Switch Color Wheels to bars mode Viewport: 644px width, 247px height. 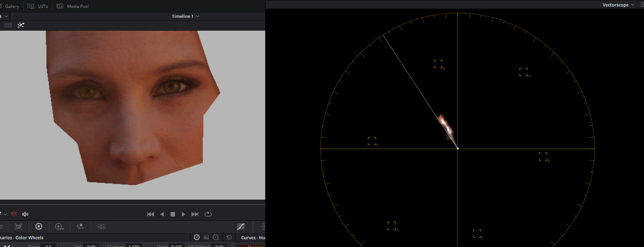(x=206, y=237)
